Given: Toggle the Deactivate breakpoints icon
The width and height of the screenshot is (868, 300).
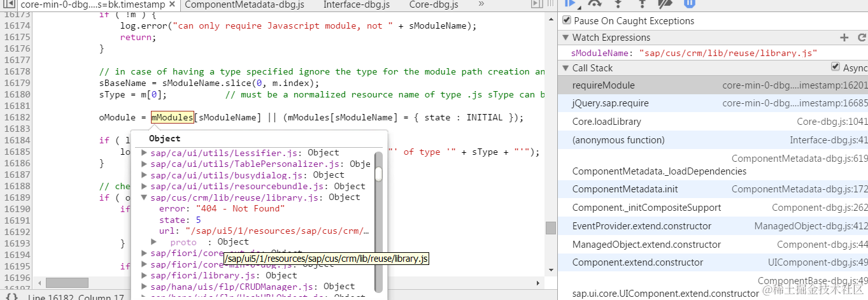Looking at the screenshot, I should (x=665, y=3).
